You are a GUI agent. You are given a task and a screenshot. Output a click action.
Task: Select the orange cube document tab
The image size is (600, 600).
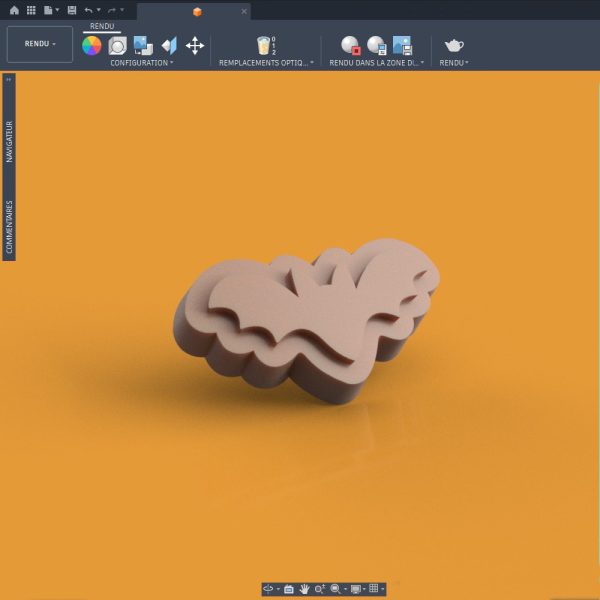[x=197, y=12]
